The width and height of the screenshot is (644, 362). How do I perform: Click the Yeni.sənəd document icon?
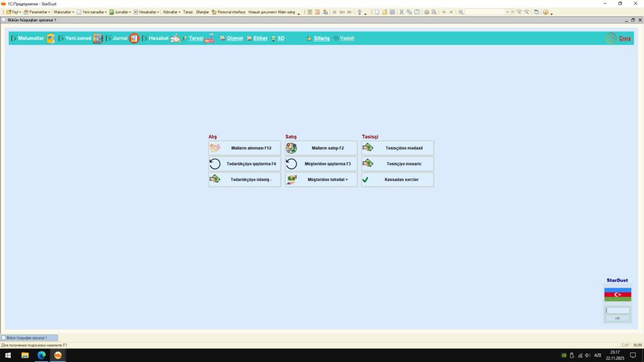tap(97, 38)
